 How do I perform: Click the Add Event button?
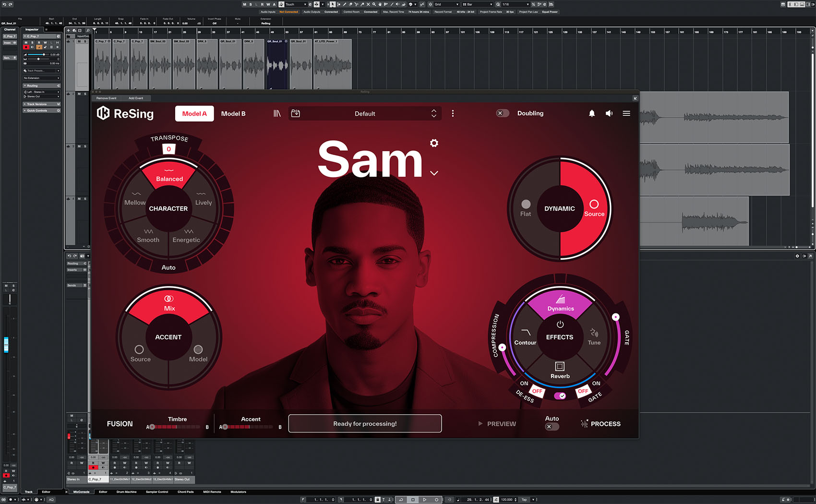tap(136, 98)
